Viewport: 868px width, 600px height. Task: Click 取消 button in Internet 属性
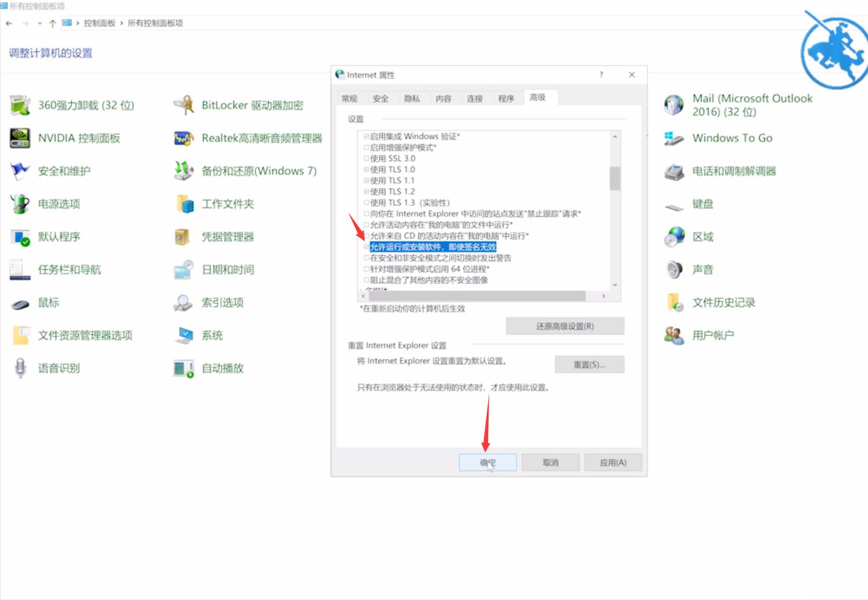(x=551, y=462)
